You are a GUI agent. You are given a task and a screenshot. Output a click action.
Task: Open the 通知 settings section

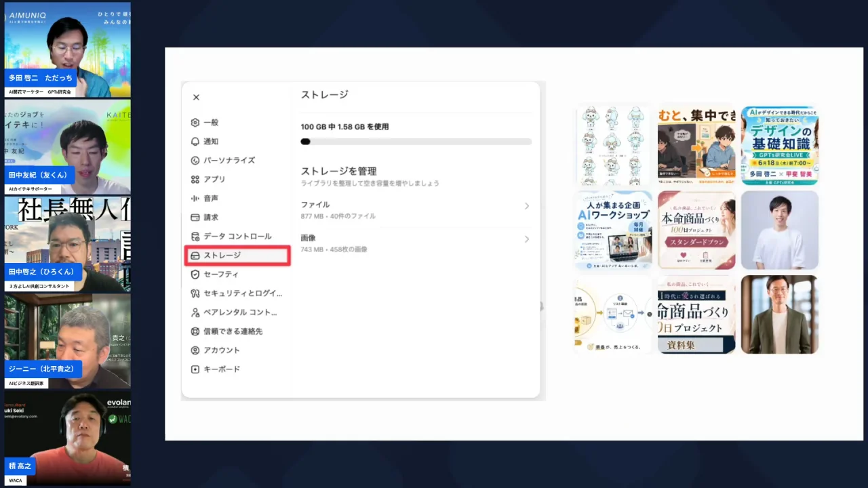237,142
